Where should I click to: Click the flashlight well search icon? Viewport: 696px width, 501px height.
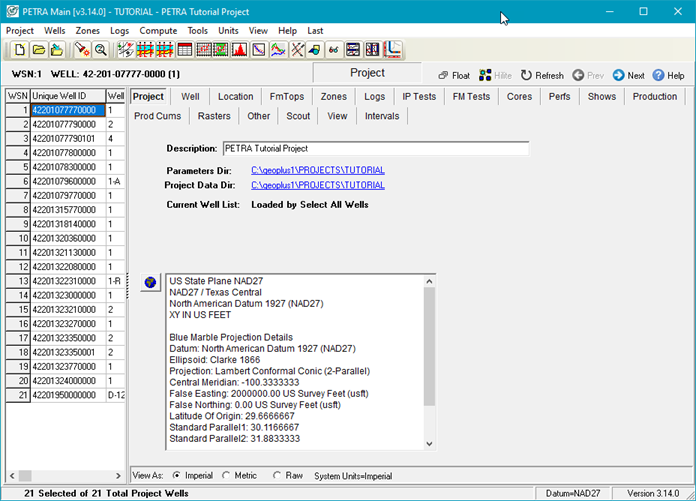pos(82,50)
